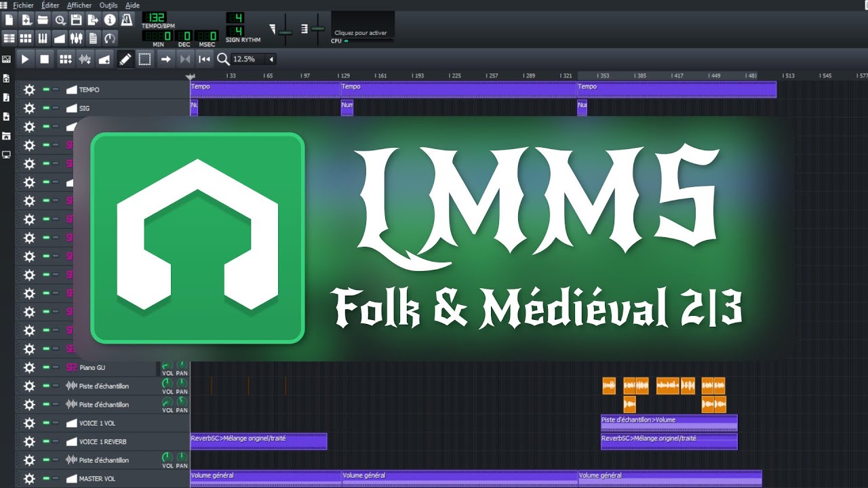Open the Afficher menu

tap(79, 5)
